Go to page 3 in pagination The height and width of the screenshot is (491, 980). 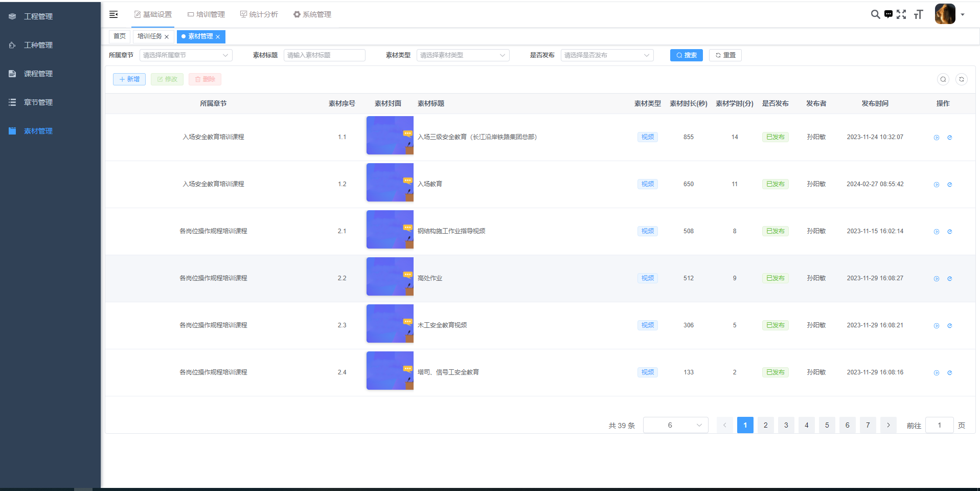click(x=786, y=425)
